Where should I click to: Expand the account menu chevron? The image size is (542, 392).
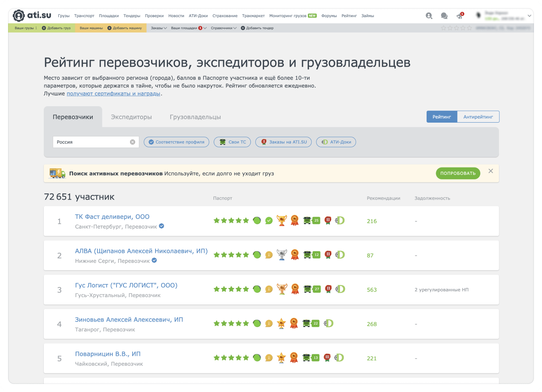pyautogui.click(x=529, y=16)
